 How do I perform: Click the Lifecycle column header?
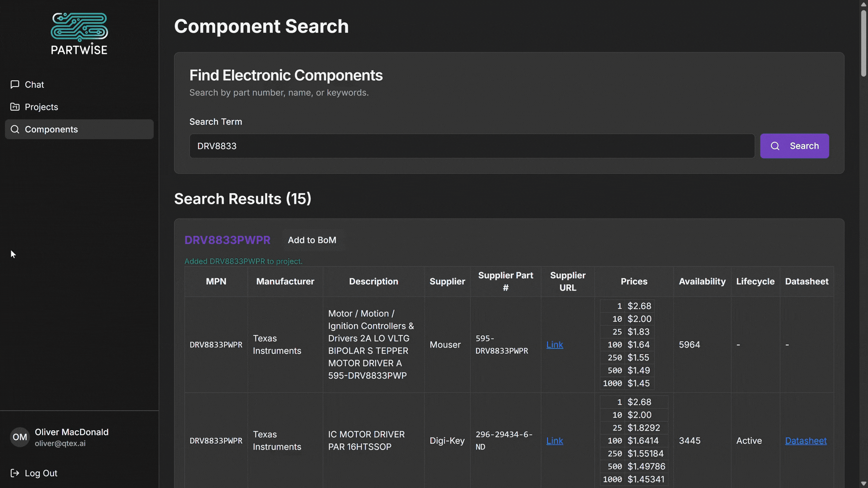pyautogui.click(x=755, y=282)
